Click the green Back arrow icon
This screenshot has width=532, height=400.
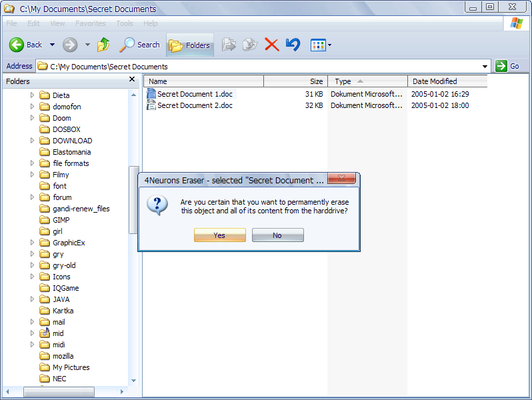tap(16, 45)
